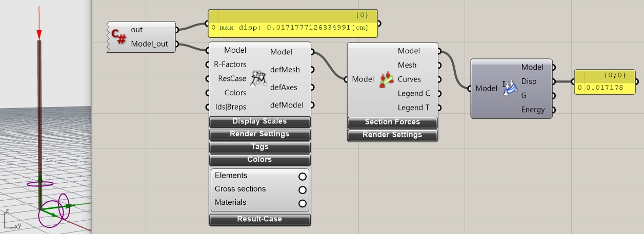The width and height of the screenshot is (644, 234).
Task: Click the small purple ring on column
Action: click(x=39, y=183)
